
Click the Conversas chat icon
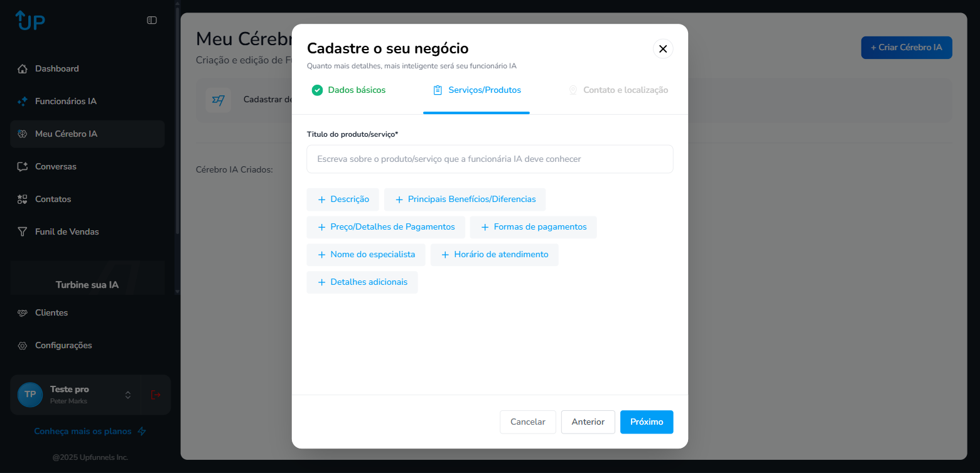click(x=23, y=166)
